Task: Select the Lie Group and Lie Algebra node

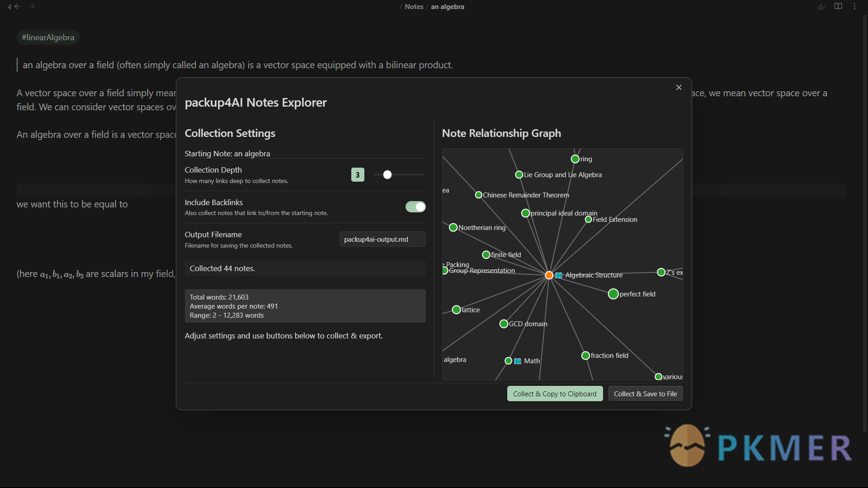Action: click(519, 175)
